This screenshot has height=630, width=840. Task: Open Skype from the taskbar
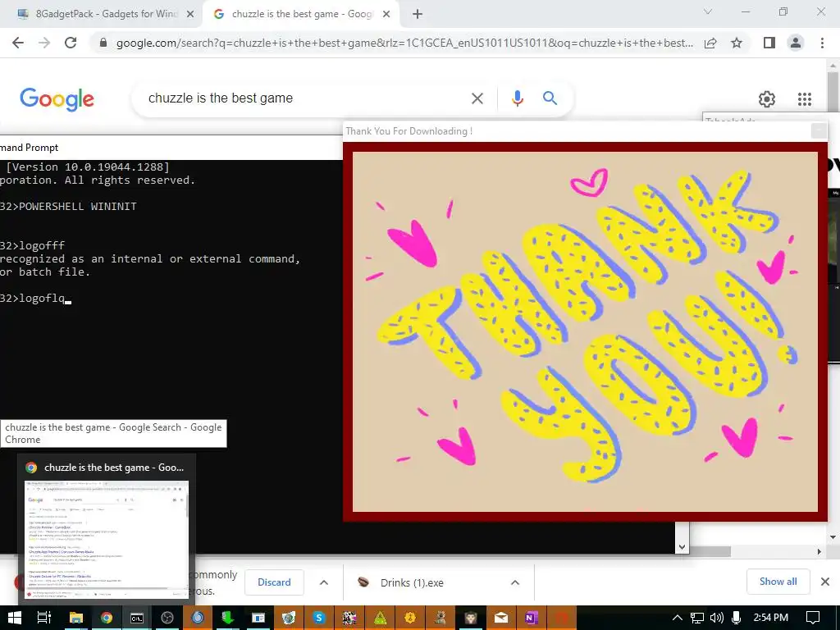tap(319, 618)
